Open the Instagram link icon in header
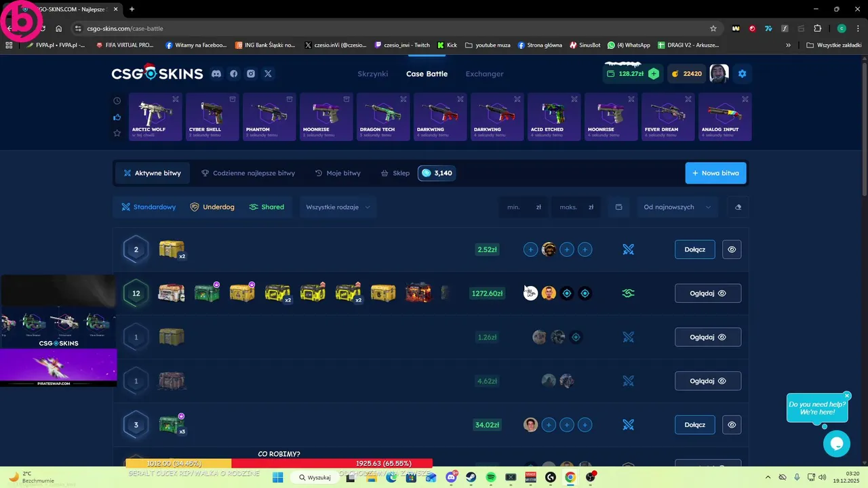This screenshot has width=868, height=488. point(251,73)
